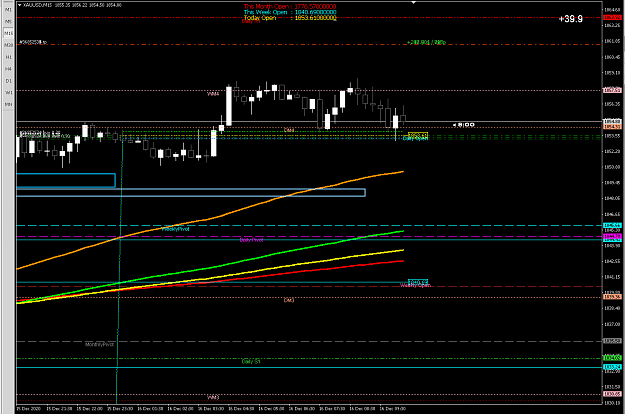
Task: Click the white current price tag on scale
Action: tap(612, 122)
